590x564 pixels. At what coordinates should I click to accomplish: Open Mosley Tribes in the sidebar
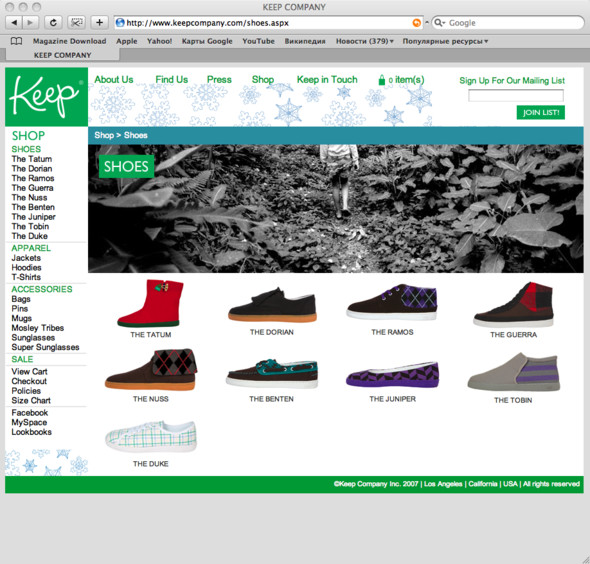coord(38,328)
